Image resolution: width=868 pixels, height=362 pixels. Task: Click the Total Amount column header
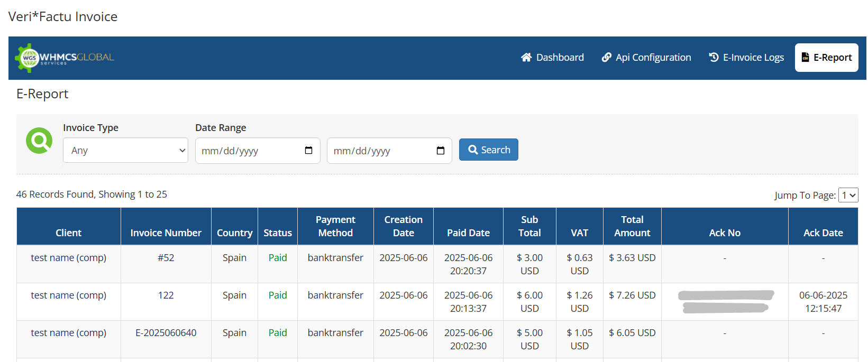[632, 226]
